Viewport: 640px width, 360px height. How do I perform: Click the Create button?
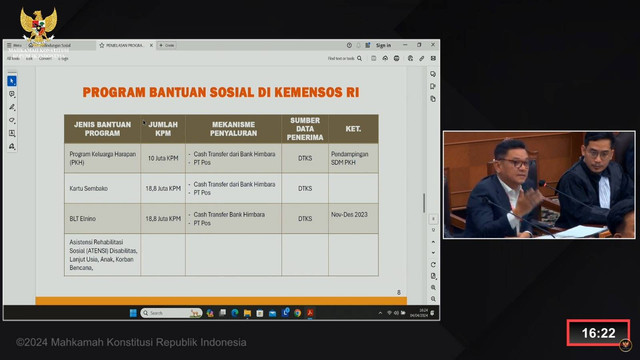coord(167,45)
